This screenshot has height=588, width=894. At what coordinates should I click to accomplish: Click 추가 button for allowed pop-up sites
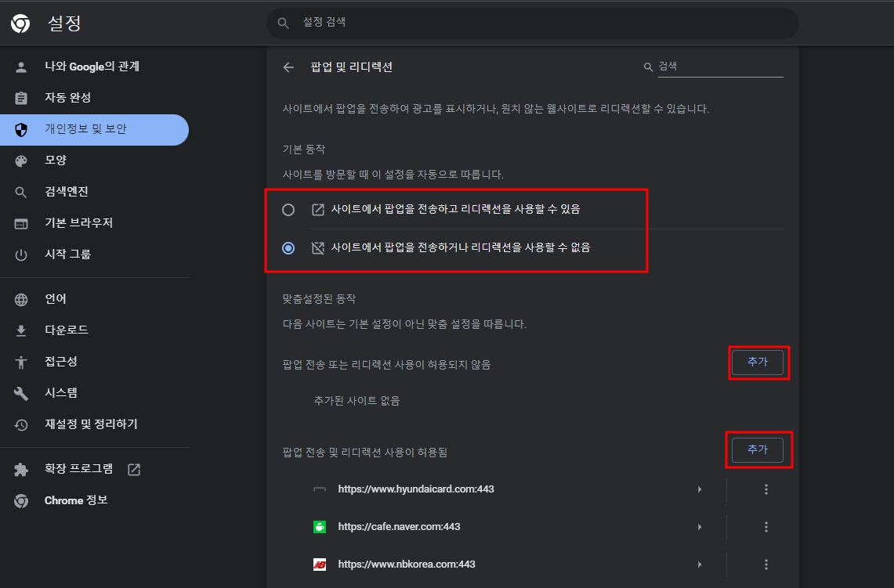(757, 449)
